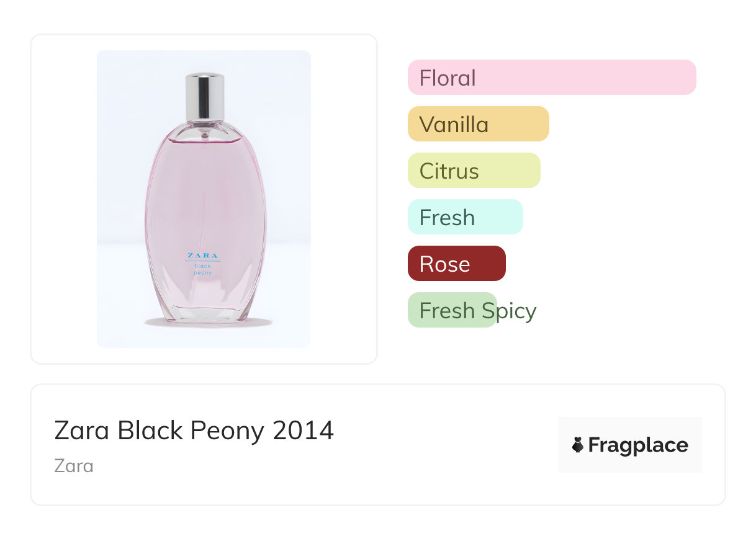Select the Fresh Spicy accord bar

(452, 310)
